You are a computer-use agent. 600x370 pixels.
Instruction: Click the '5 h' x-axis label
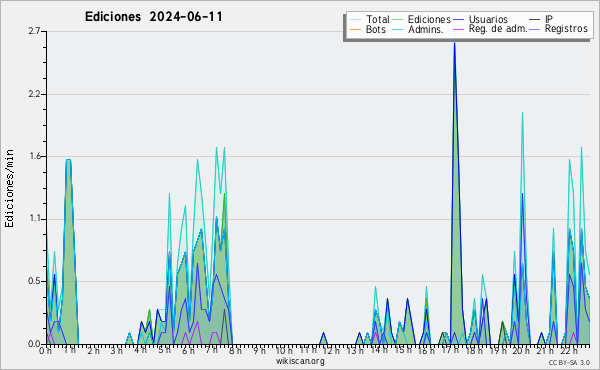click(164, 350)
